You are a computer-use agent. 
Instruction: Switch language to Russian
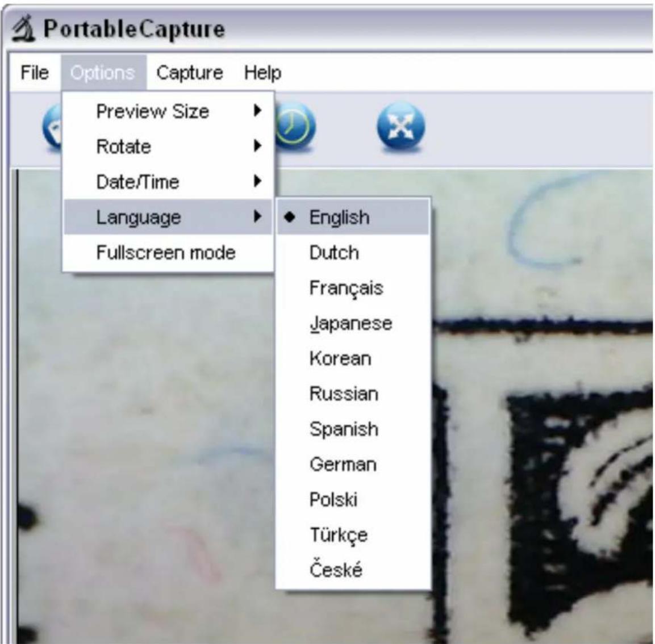pos(353,394)
